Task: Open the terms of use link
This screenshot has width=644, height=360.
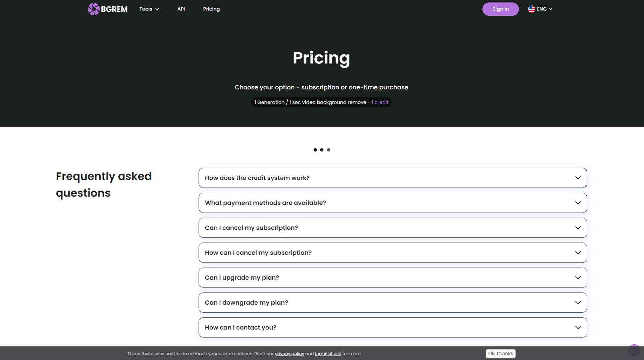Action: click(328, 354)
